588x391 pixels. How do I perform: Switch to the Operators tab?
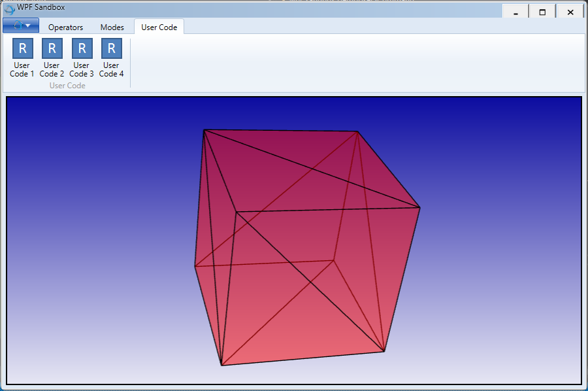[65, 27]
